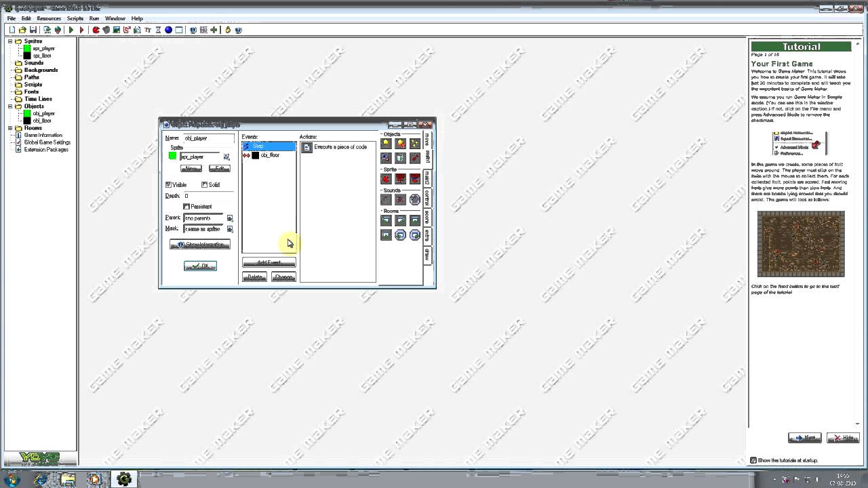This screenshot has height=488, width=868.
Task: Open sprite selection menu beside spr_player field
Action: (x=226, y=157)
